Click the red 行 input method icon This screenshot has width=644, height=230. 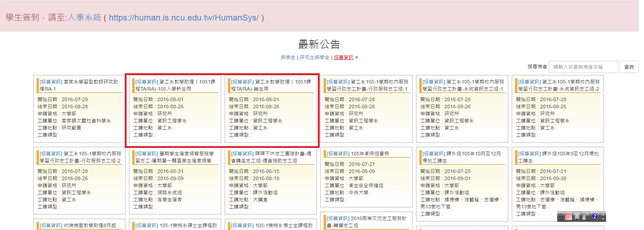point(569,217)
